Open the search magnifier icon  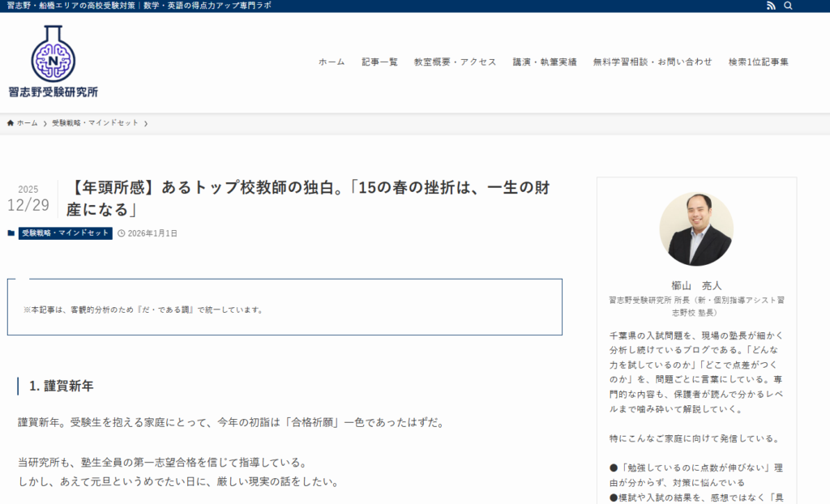point(788,6)
